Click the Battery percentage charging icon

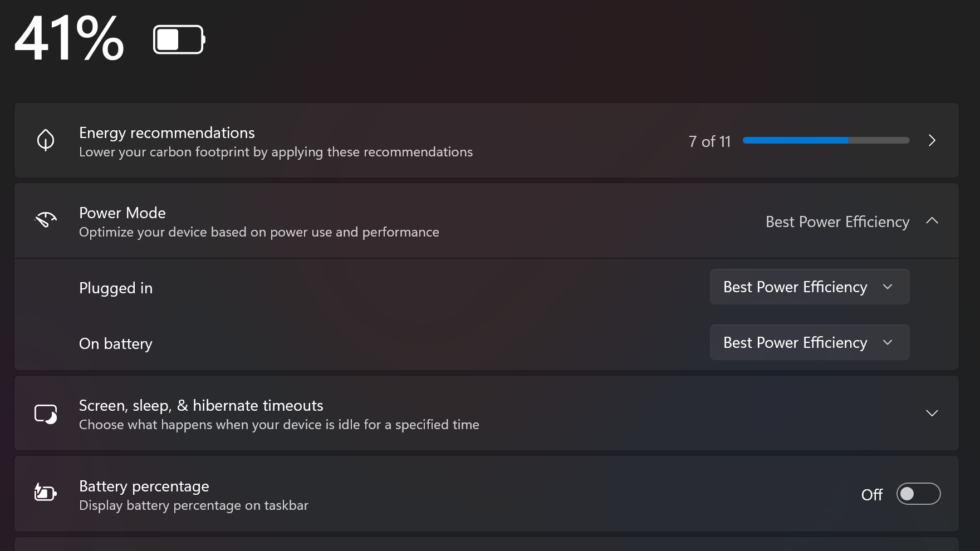[46, 493]
